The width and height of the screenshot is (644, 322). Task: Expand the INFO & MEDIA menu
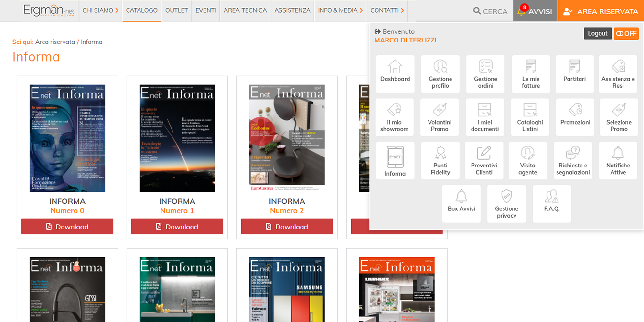coord(340,10)
